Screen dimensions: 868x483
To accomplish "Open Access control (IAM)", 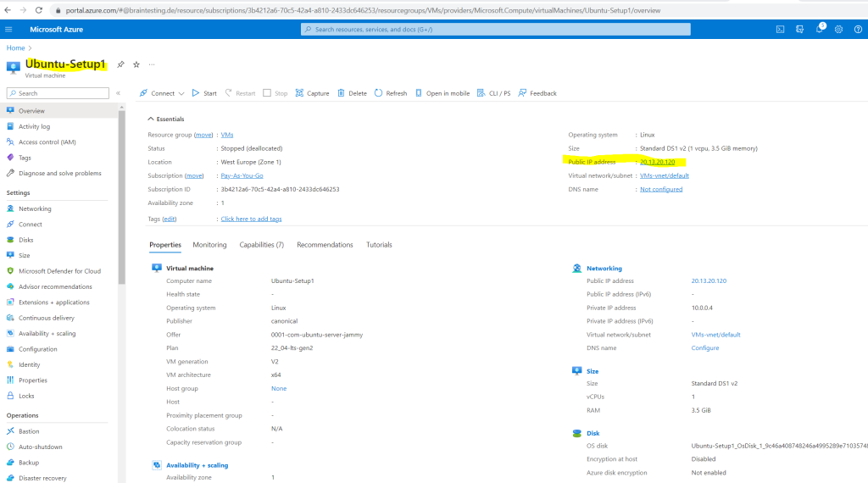I will 47,142.
